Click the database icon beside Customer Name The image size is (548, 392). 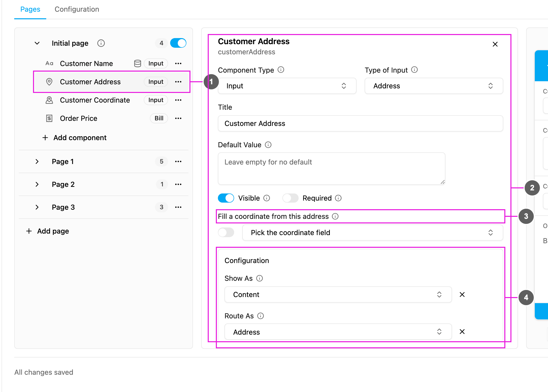pyautogui.click(x=137, y=63)
